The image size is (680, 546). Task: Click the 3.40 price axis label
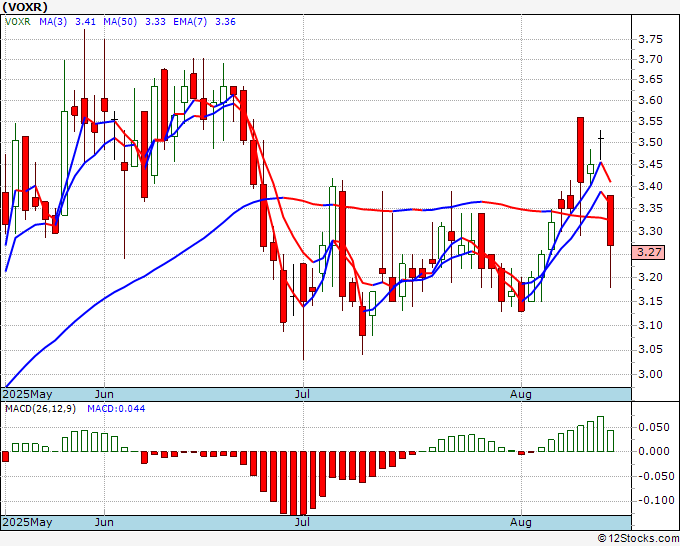[x=651, y=186]
